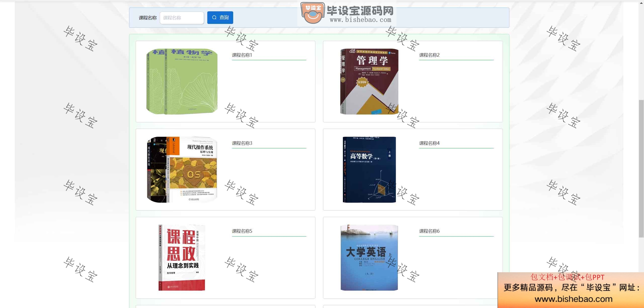Select the 课程名称5 title
The height and width of the screenshot is (308, 644).
pyautogui.click(x=242, y=231)
